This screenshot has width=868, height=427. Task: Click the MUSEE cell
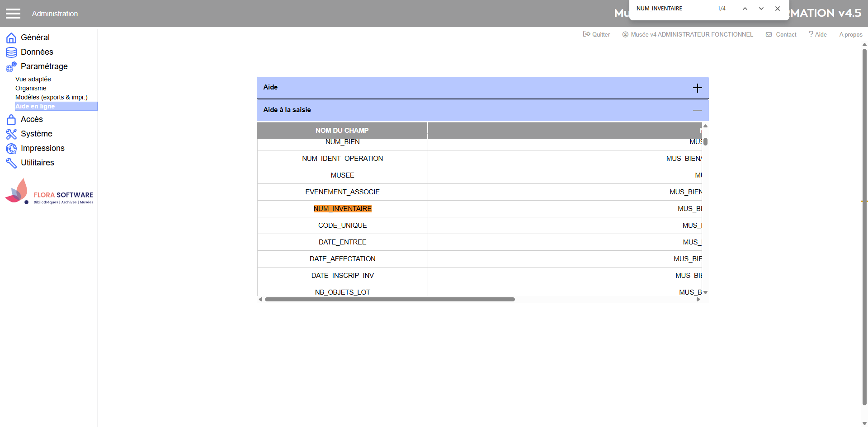343,175
